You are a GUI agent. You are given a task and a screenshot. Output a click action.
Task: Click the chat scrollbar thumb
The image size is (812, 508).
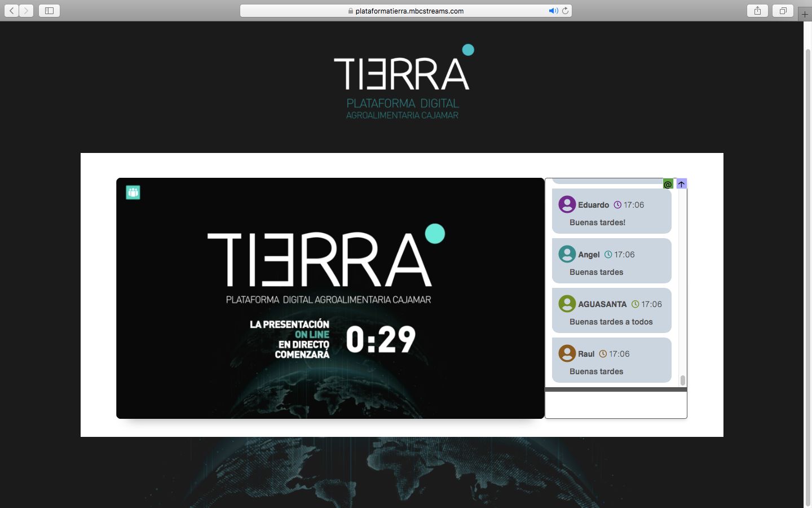pos(683,380)
